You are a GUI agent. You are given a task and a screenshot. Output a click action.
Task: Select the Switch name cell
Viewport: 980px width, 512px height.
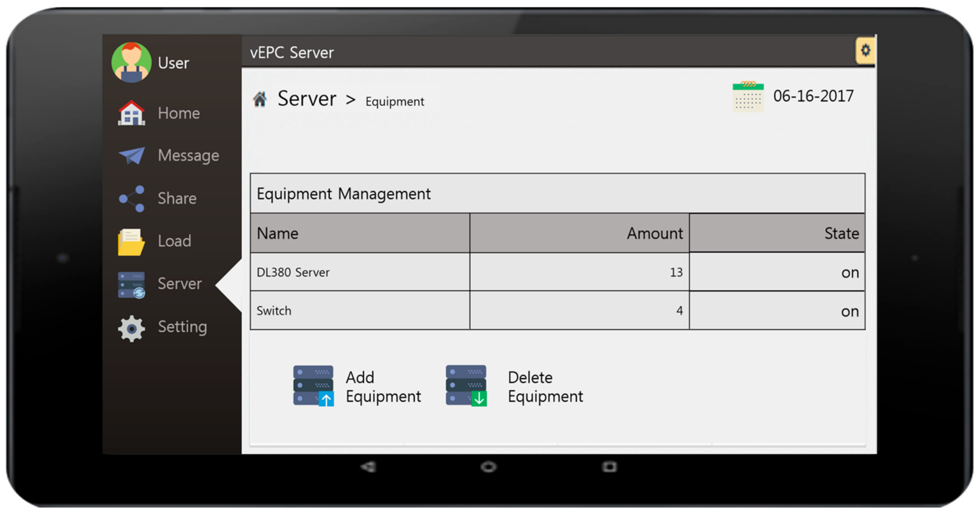360,310
